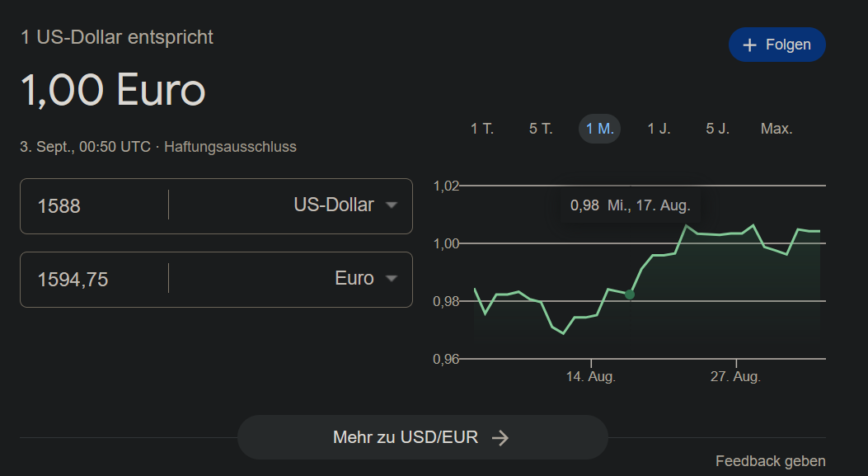Image resolution: width=868 pixels, height=476 pixels.
Task: Click the 27. Aug. axis label
Action: click(735, 377)
